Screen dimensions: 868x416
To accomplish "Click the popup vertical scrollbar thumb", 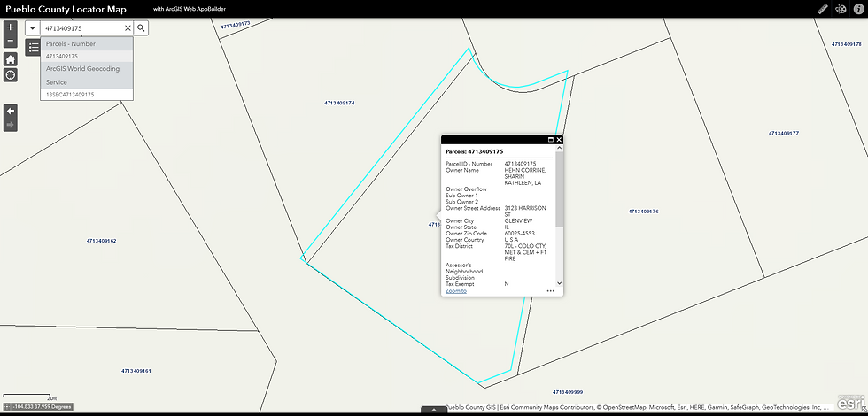I will click(x=559, y=189).
